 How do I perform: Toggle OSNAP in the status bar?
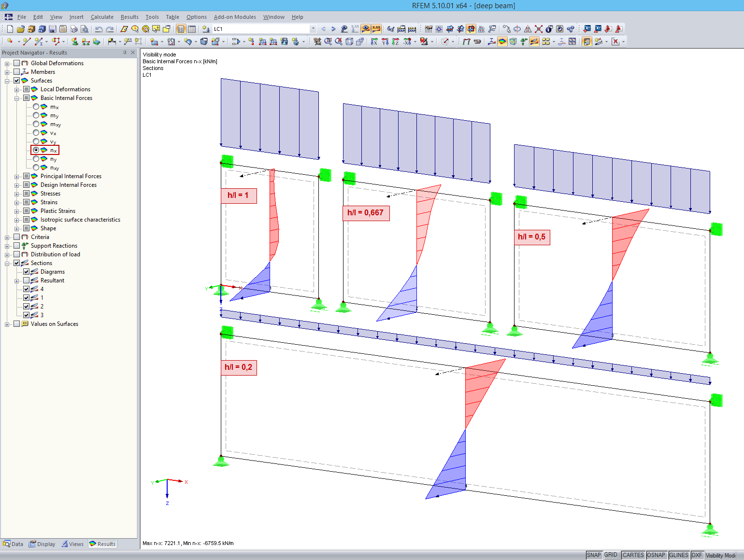pyautogui.click(x=656, y=555)
